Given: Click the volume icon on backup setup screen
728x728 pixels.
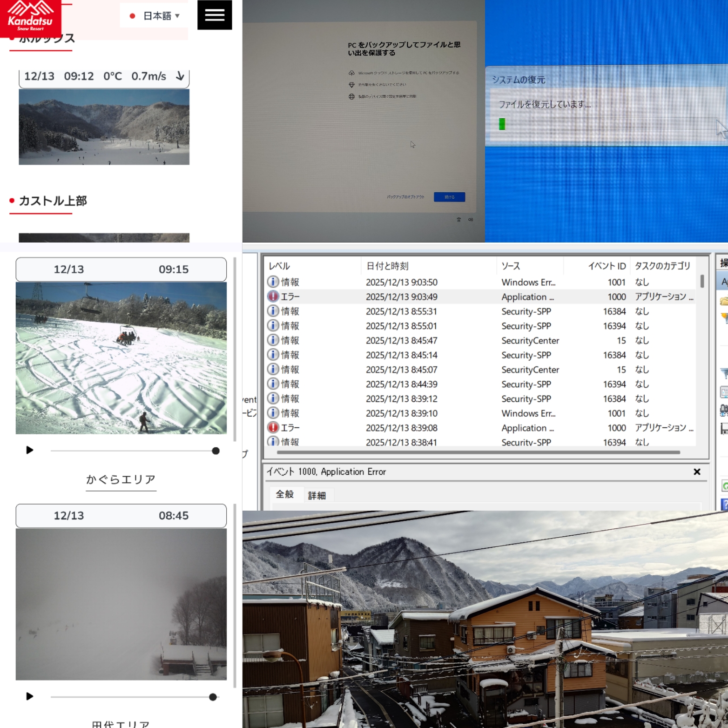Looking at the screenshot, I should 471,220.
